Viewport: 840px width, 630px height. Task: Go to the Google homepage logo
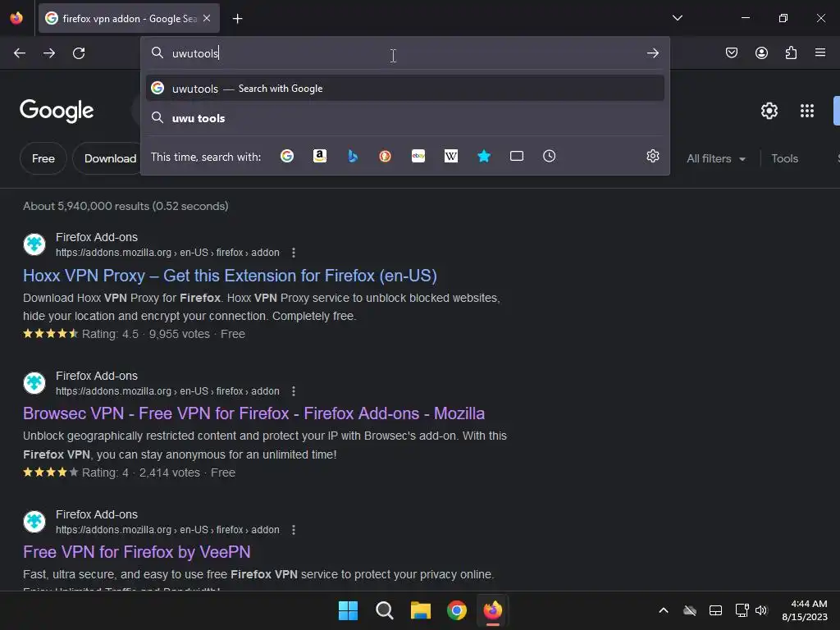57,111
